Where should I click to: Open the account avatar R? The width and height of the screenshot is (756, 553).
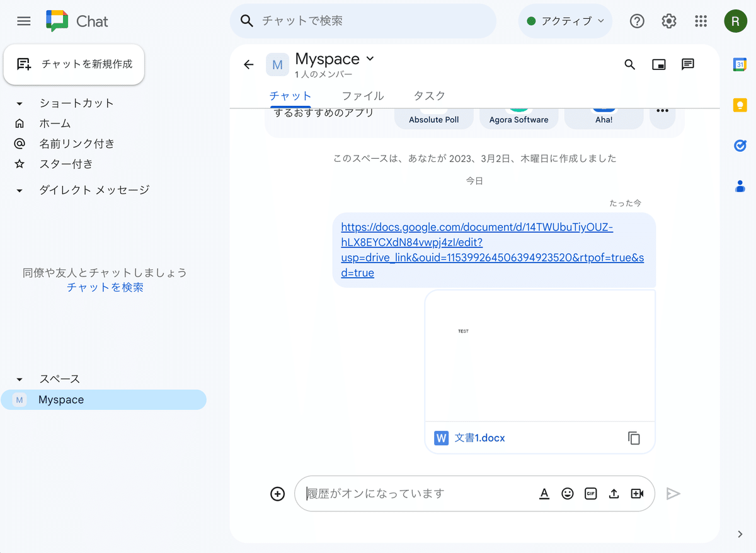735,21
